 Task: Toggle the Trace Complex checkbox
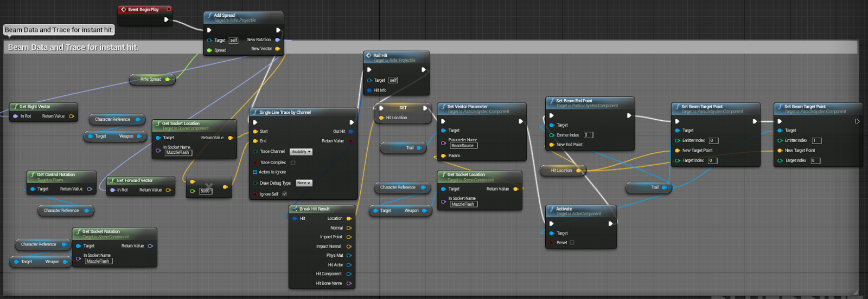(293, 162)
